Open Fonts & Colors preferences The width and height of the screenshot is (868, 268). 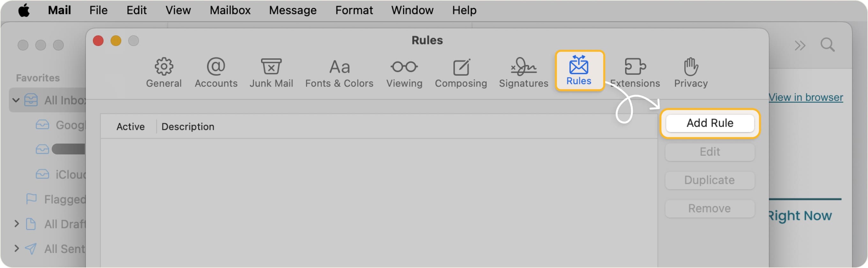[x=339, y=71]
